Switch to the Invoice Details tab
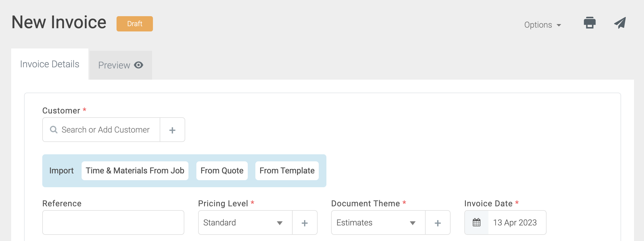644x241 pixels. click(x=50, y=64)
